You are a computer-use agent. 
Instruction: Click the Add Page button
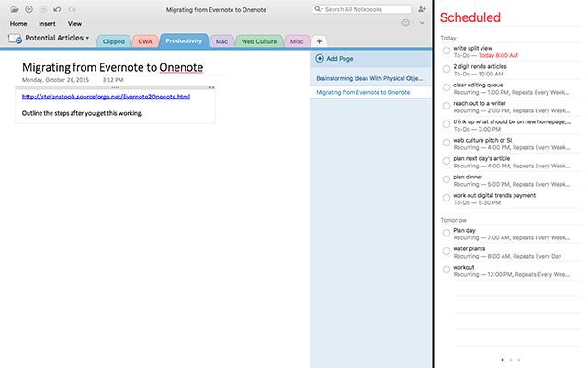[x=334, y=59]
